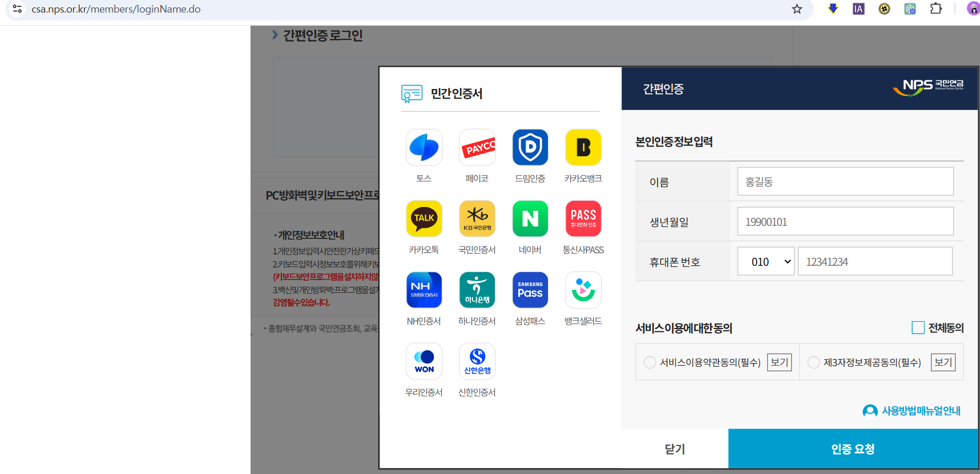The image size is (980, 474).
Task: Click the csa.nps.or.kr address bar URL
Action: pos(116,9)
